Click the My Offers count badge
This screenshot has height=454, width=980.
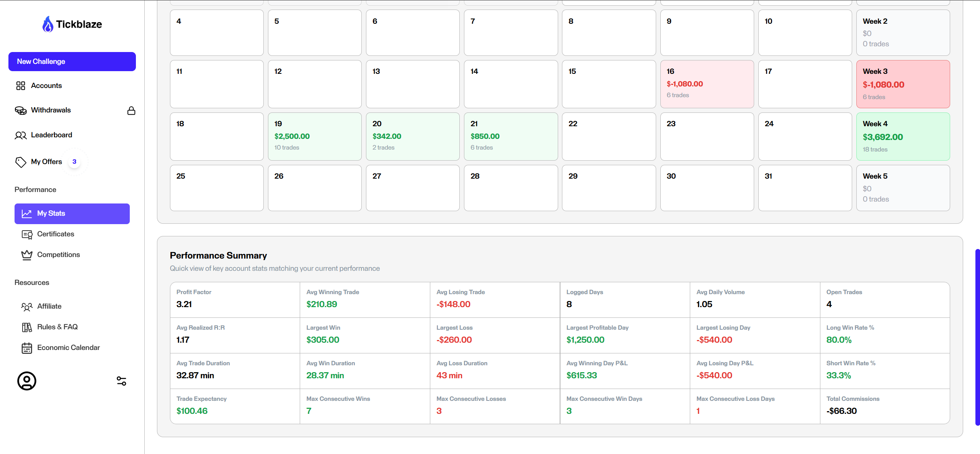[74, 162]
